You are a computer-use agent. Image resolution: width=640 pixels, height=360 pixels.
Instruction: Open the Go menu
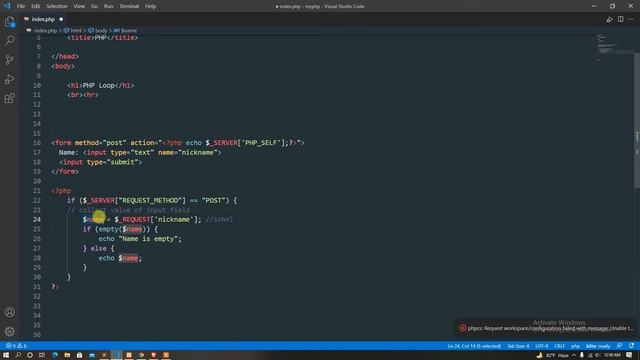coord(94,6)
